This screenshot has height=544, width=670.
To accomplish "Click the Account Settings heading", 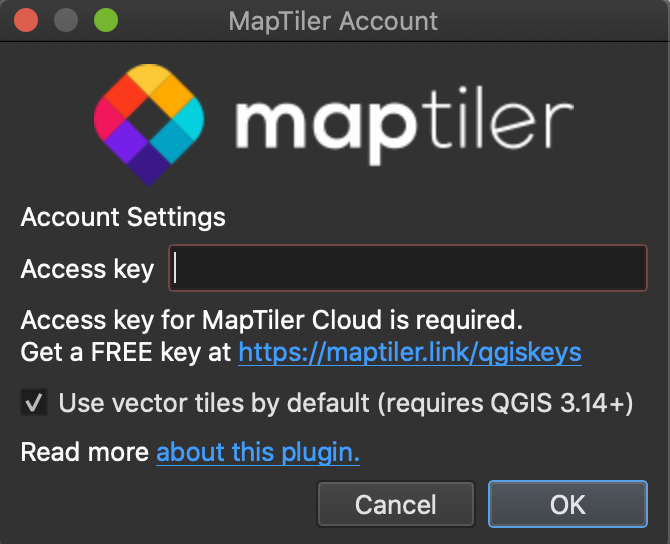I will coord(123,217).
